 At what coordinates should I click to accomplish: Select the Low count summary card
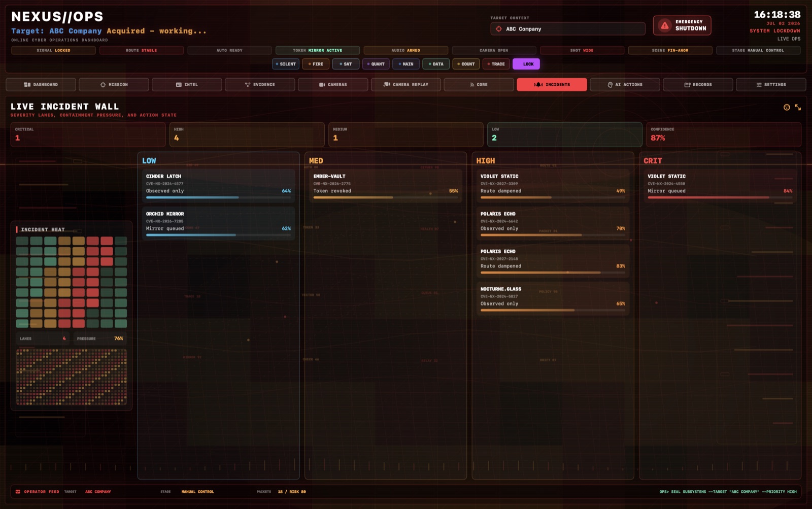(x=565, y=134)
